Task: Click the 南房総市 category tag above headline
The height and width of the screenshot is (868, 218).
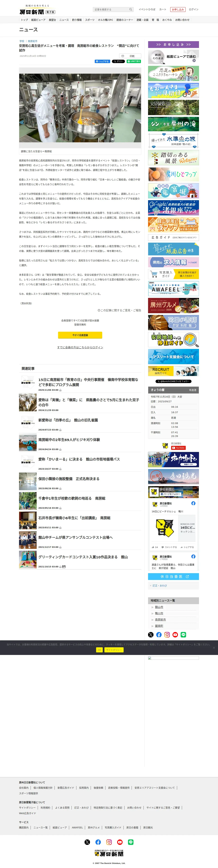Action: [x=33, y=41]
